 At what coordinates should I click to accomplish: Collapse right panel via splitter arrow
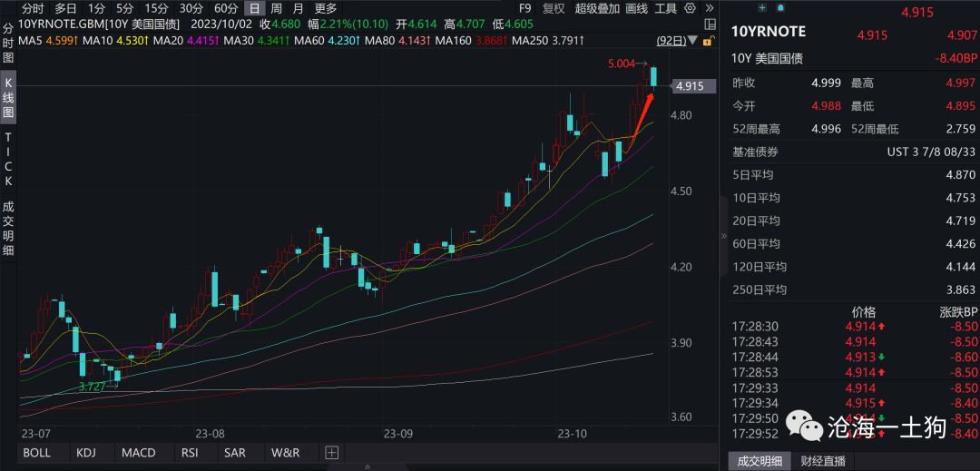(x=724, y=236)
